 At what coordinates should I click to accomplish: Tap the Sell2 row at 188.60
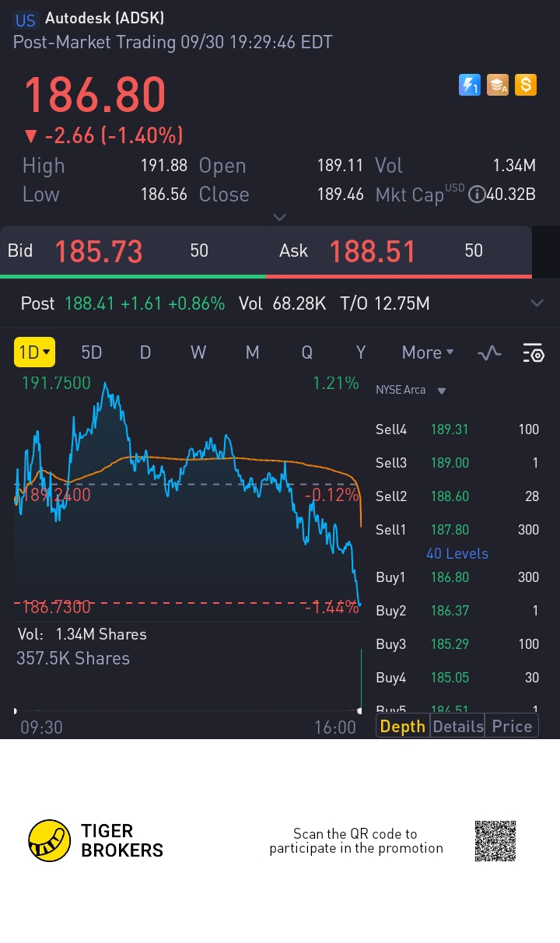tap(457, 496)
